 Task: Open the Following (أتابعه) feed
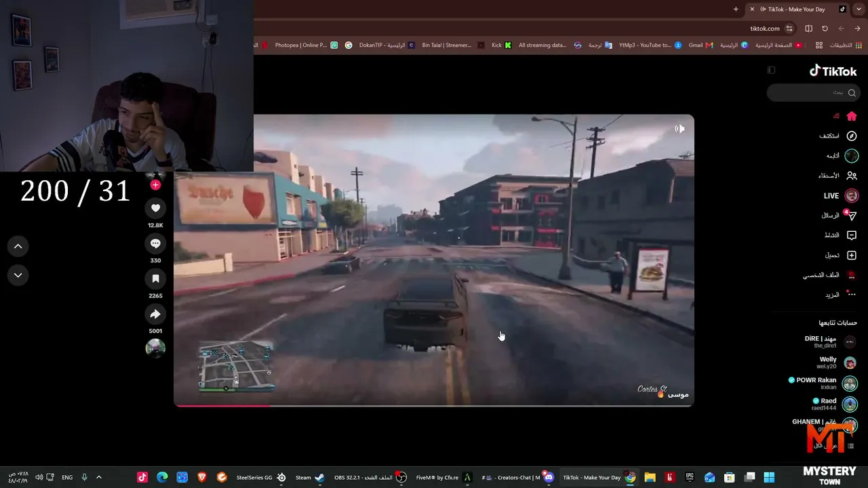coord(842,156)
